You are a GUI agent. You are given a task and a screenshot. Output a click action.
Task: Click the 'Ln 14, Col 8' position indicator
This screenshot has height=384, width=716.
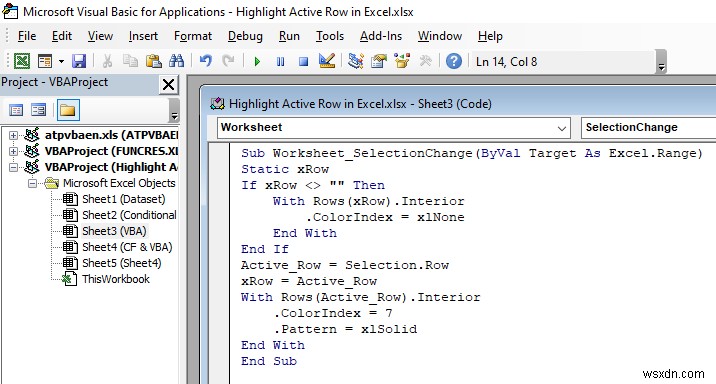tap(506, 62)
